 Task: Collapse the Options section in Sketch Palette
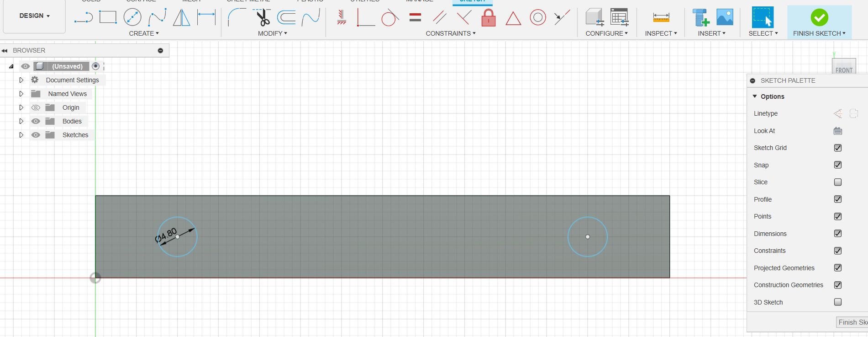[755, 96]
